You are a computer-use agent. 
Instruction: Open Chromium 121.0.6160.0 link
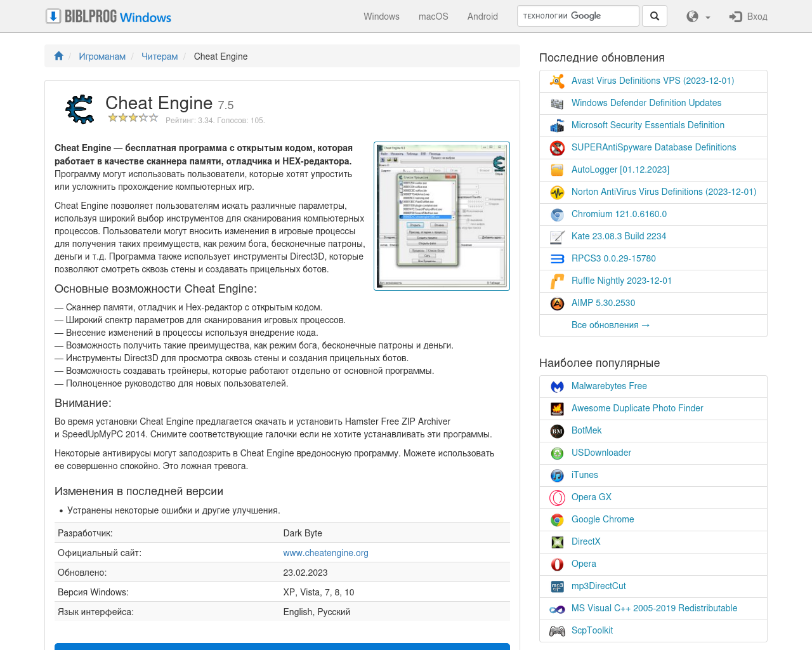point(619,214)
